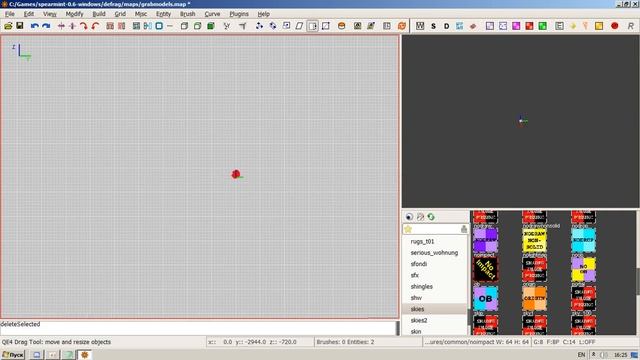Image resolution: width=640 pixels, height=360 pixels.
Task: Select the sfondi texture folder
Action: click(435, 264)
